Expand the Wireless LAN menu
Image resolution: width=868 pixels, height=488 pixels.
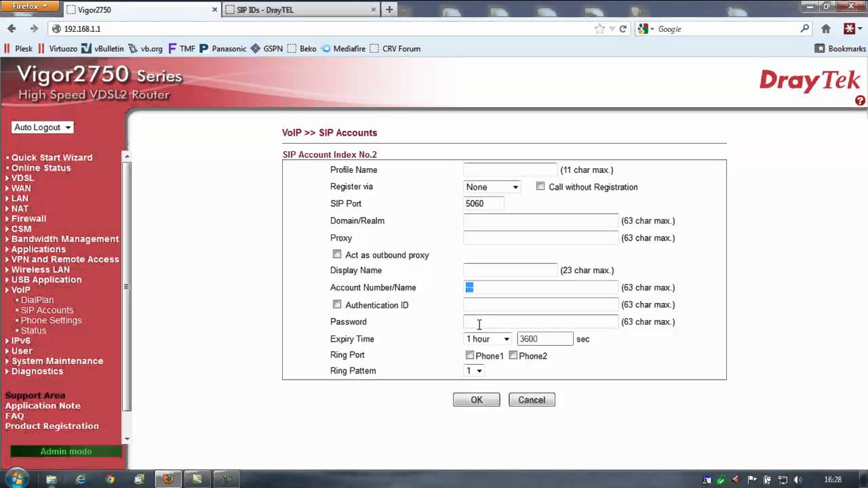[x=40, y=270]
